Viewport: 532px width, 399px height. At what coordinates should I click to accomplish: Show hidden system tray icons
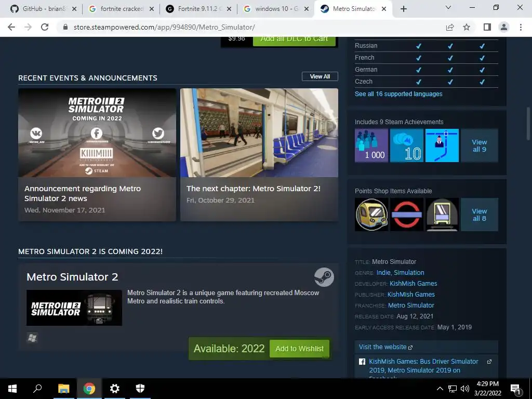click(x=440, y=389)
